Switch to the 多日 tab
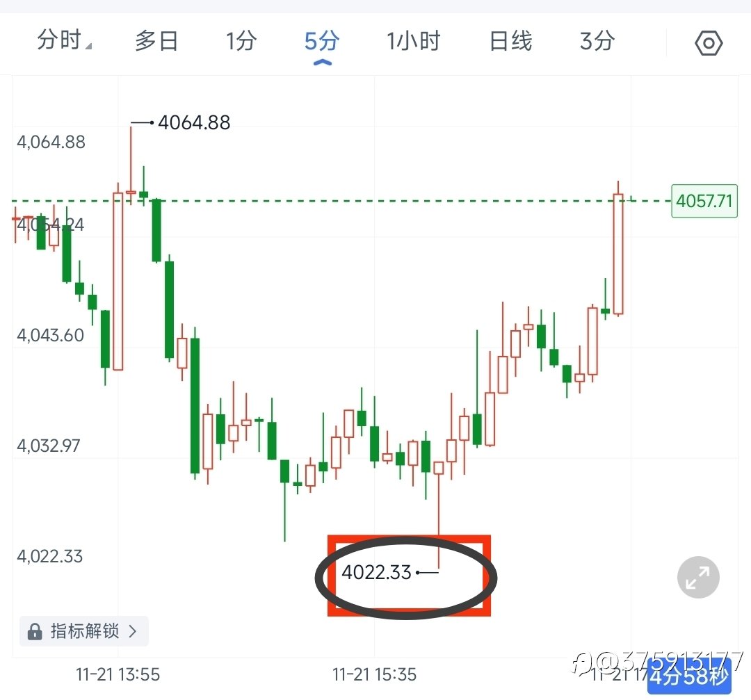This screenshot has width=751, height=700. pyautogui.click(x=156, y=41)
